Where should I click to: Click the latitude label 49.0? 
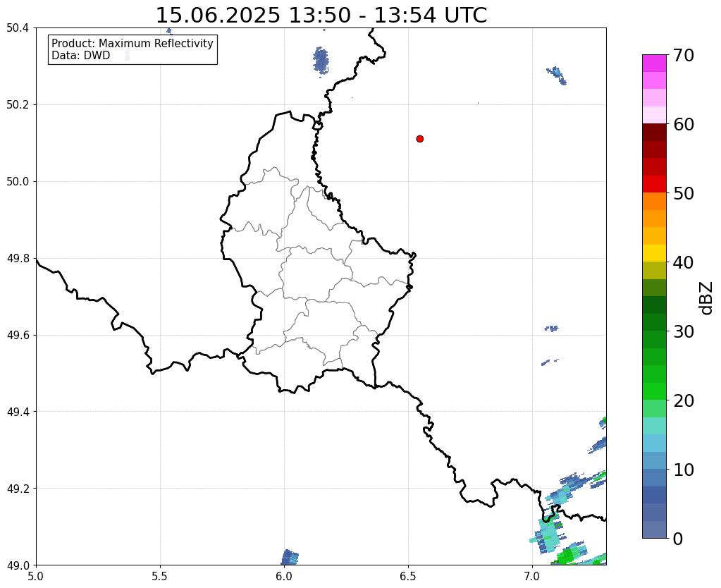tap(18, 565)
